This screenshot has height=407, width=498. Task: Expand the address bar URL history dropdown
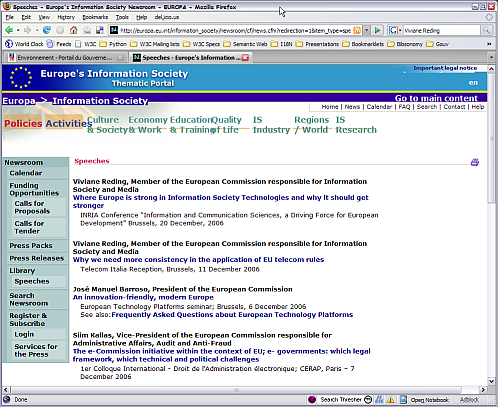pyautogui.click(x=366, y=30)
